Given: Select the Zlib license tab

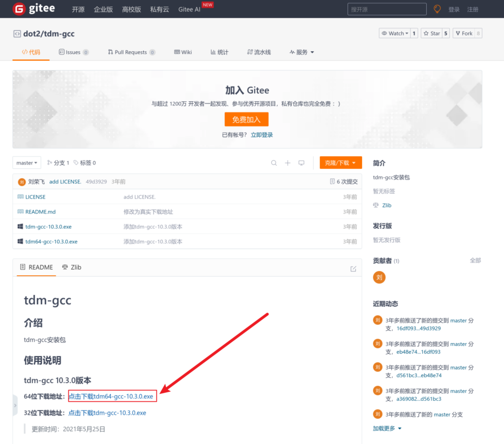Looking at the screenshot, I should pos(72,267).
